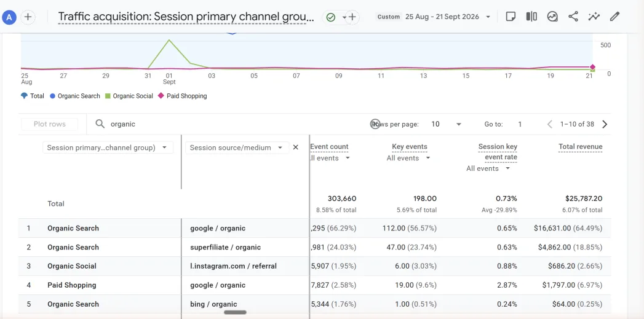644x319 pixels.
Task: Click the 2.87% session key event rate
Action: [507, 285]
